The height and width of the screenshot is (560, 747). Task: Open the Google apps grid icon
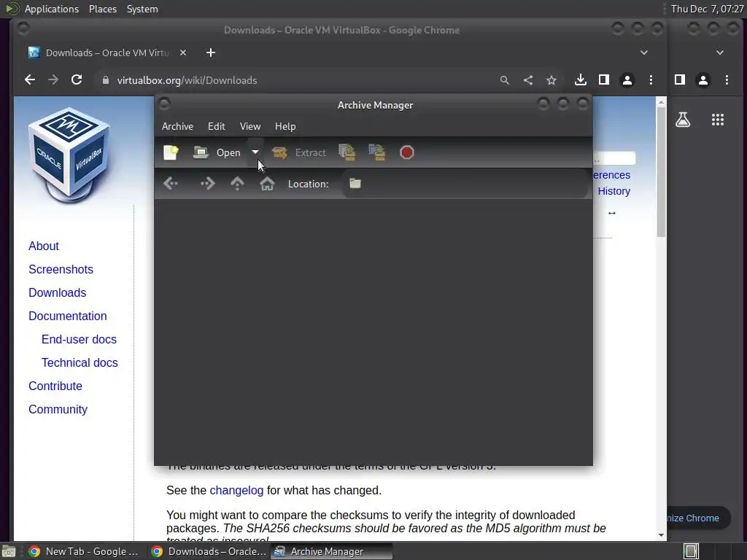[x=718, y=120]
